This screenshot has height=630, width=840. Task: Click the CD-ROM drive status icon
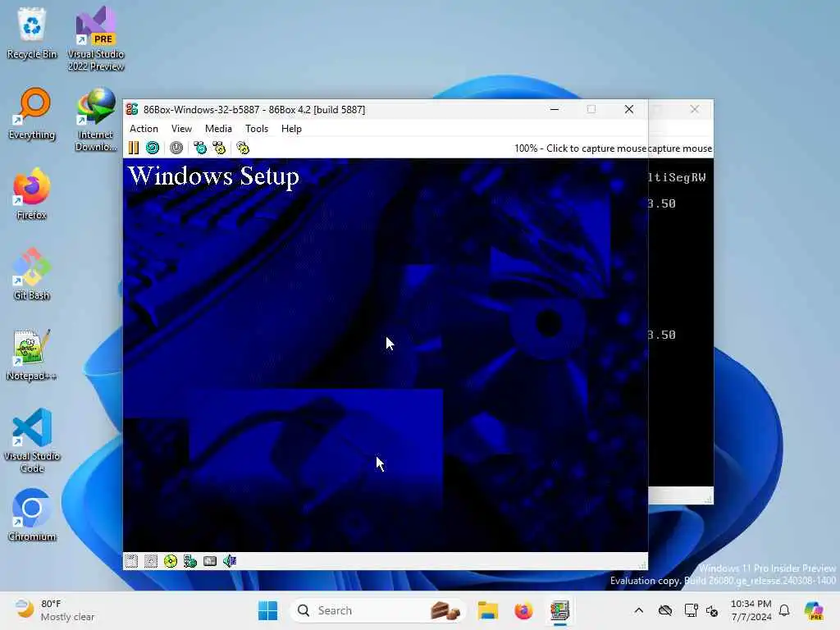[x=171, y=561]
